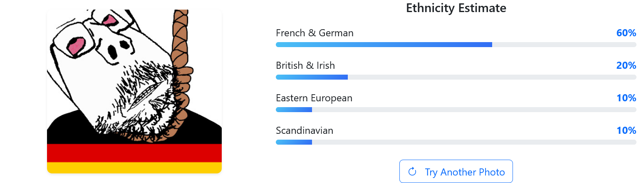Click the filled blue French & German bar
Viewport: 644px width, 183px height.
point(384,45)
